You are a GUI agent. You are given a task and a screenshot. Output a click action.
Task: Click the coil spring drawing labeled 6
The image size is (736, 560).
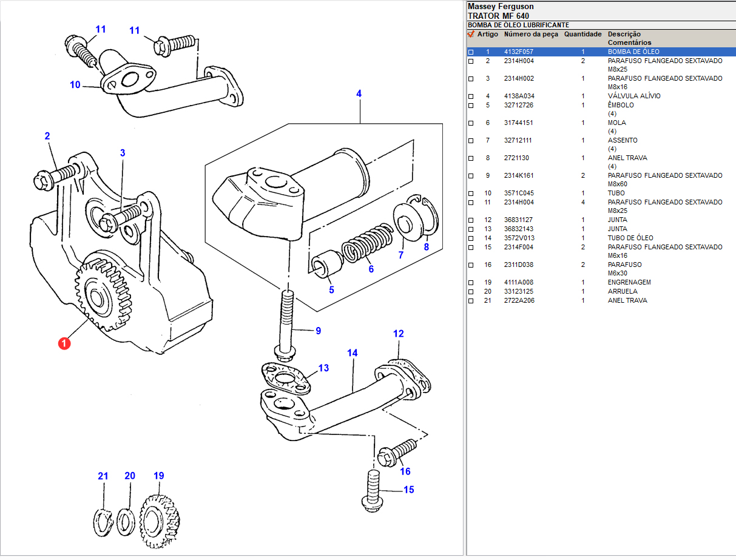click(x=365, y=243)
